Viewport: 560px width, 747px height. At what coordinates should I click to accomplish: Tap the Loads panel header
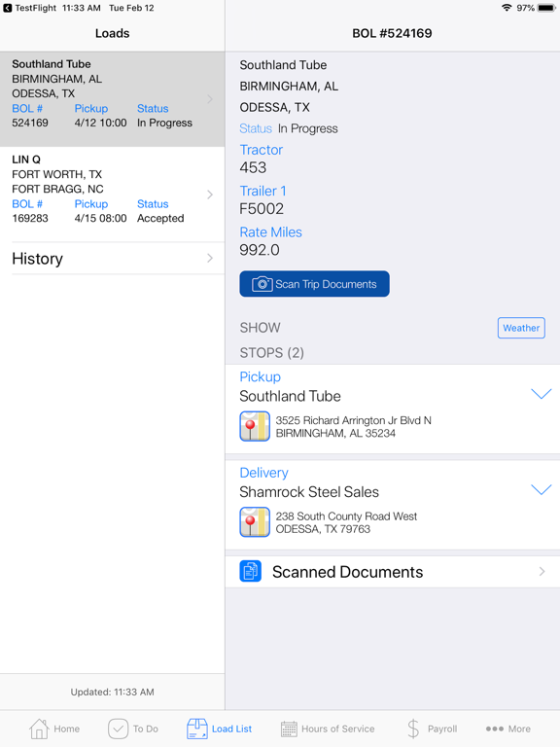[x=113, y=33]
